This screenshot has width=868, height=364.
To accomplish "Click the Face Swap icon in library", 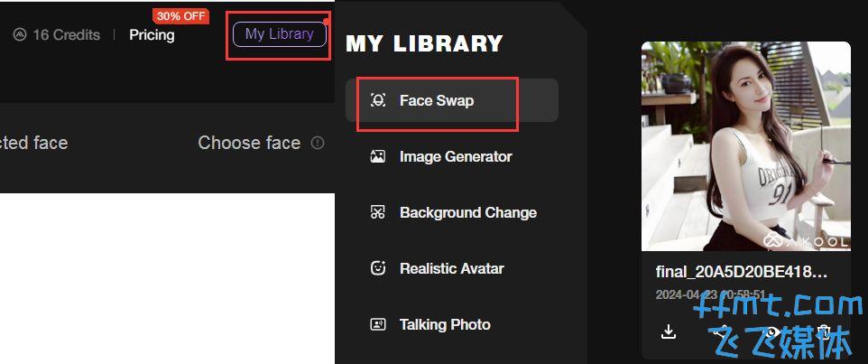I will (377, 100).
